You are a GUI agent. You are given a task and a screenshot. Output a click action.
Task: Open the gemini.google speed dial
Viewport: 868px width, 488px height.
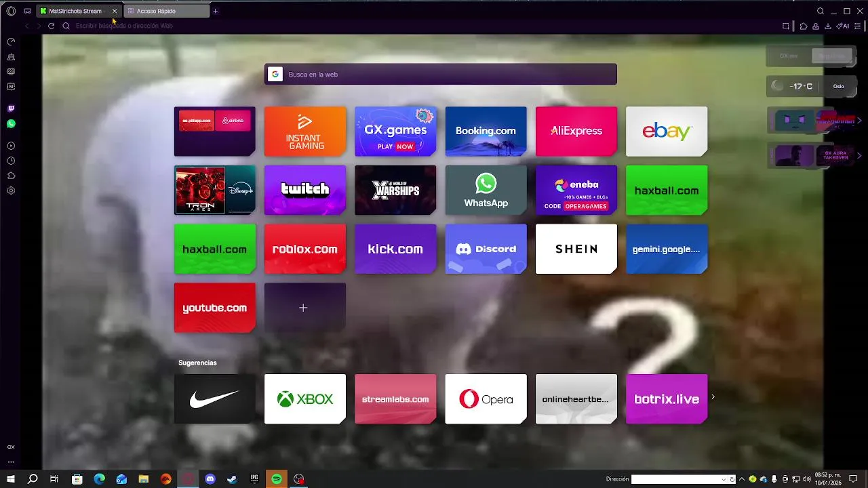(667, 249)
